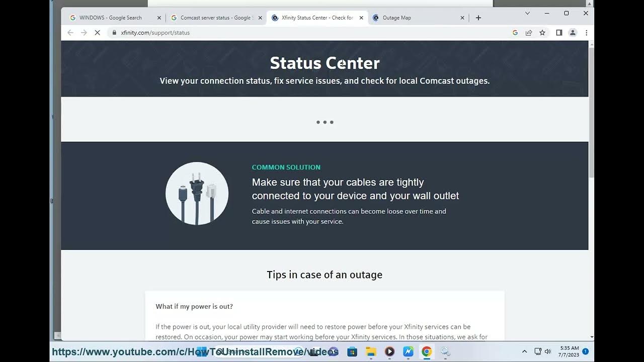Screen dimensions: 644x362
Task: Click the Google icon in address bar
Action: coord(515,33)
